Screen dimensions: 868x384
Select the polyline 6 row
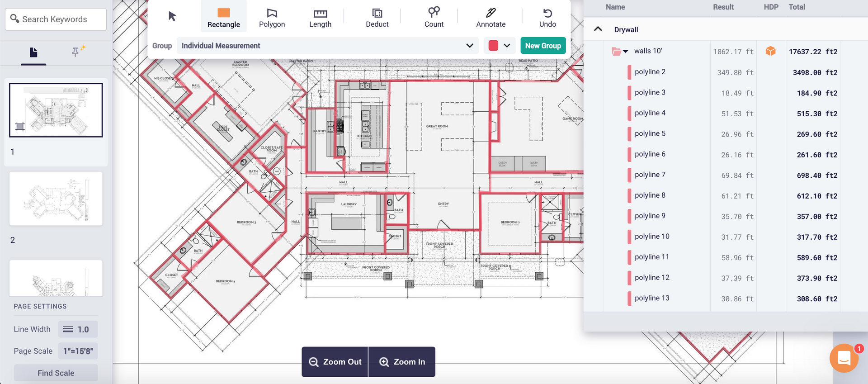722,154
